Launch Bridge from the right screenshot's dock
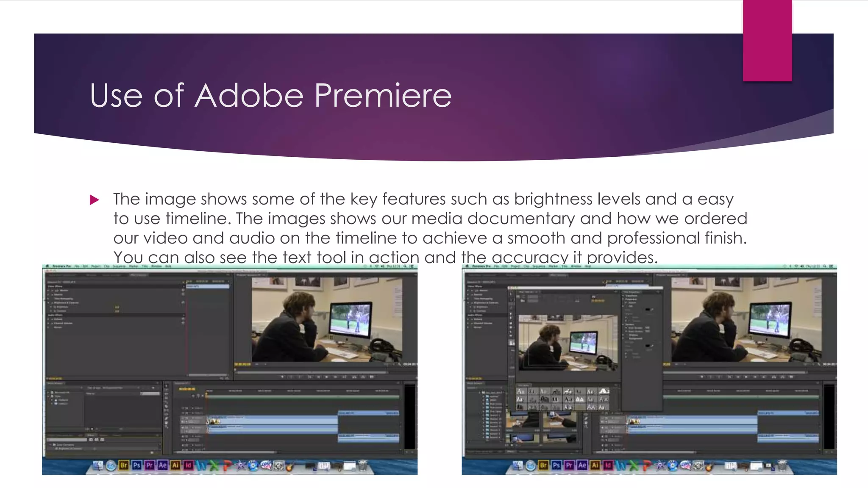Viewport: 868px width, 488px height. [x=543, y=466]
